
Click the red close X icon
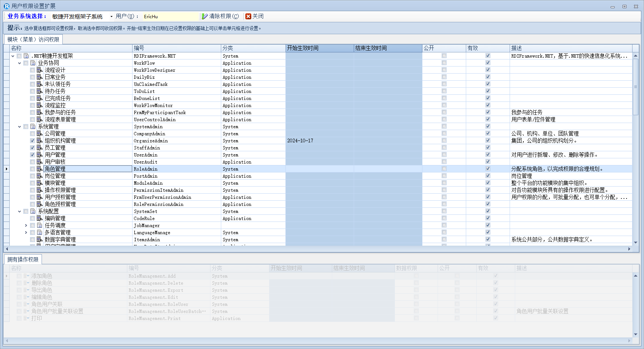click(x=248, y=16)
